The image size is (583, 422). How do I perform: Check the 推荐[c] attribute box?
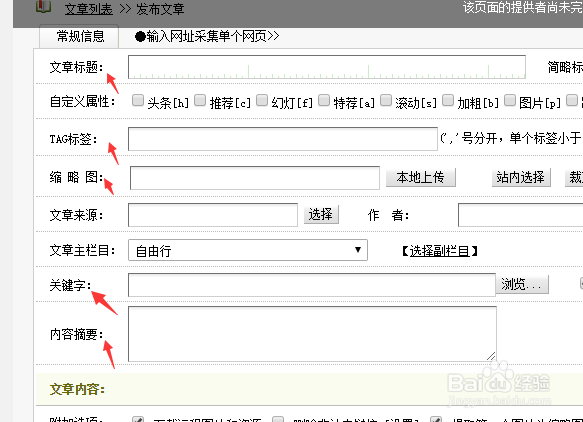(200, 100)
